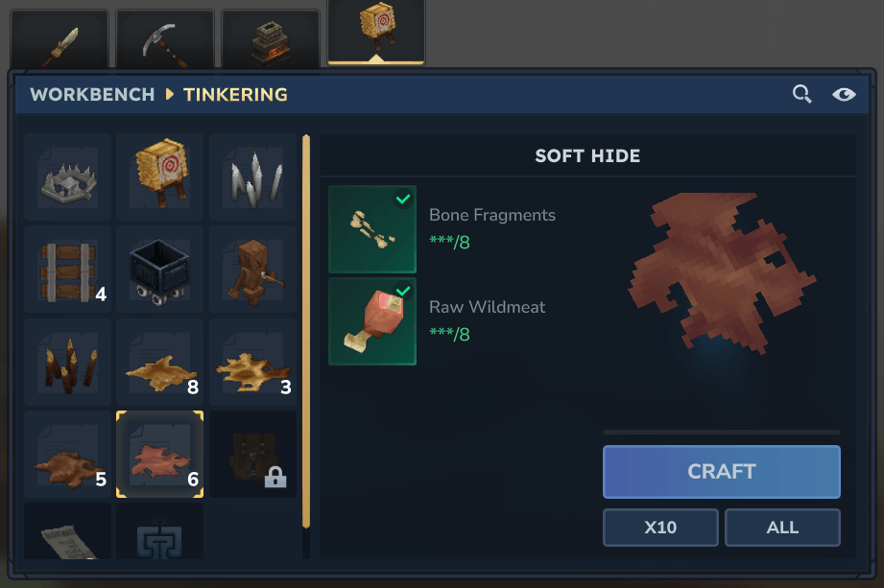Switch to the pickaxe crafting tab
Screen dimensions: 884x588
[x=165, y=39]
